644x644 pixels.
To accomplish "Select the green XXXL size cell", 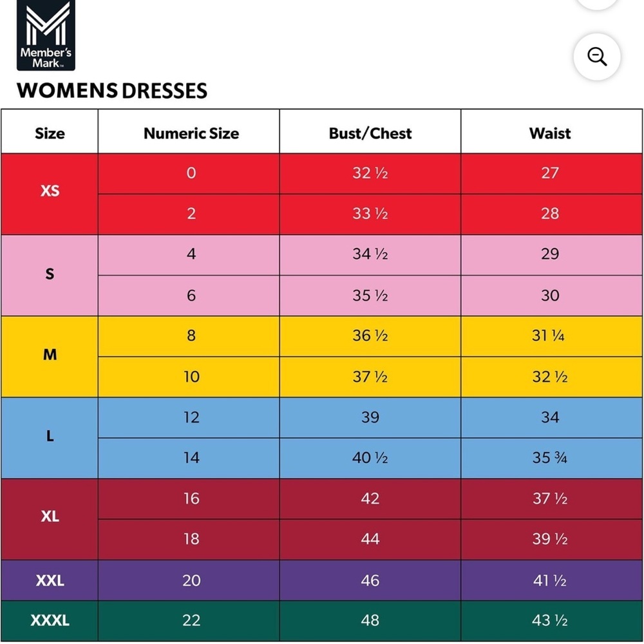I will (x=50, y=621).
